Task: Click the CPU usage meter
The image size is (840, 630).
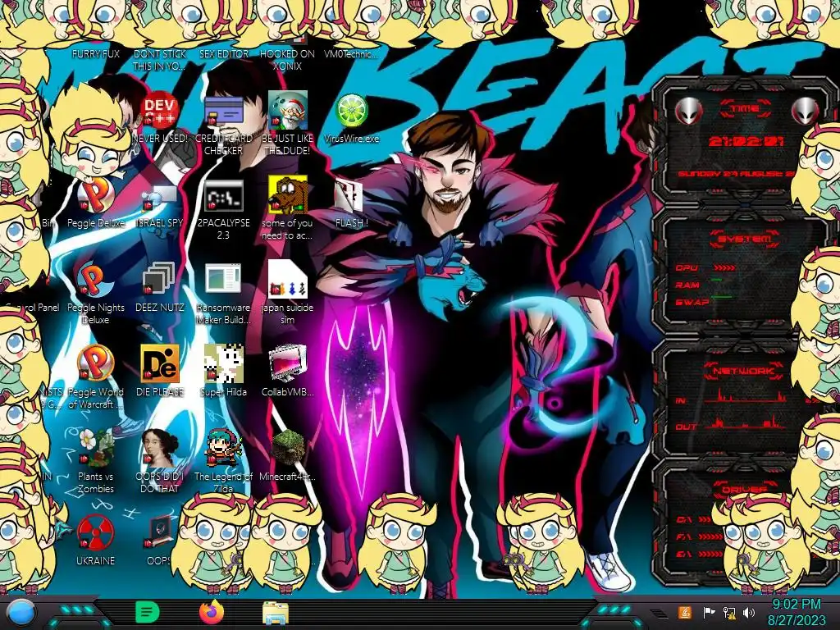Action: coord(725,267)
